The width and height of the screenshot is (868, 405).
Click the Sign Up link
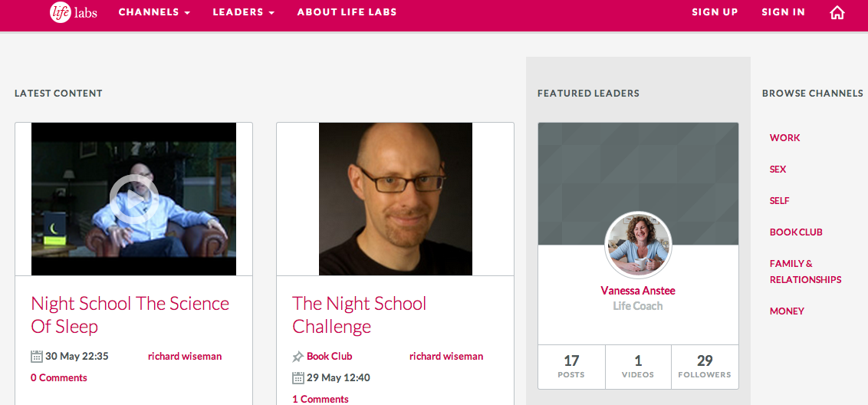click(715, 12)
